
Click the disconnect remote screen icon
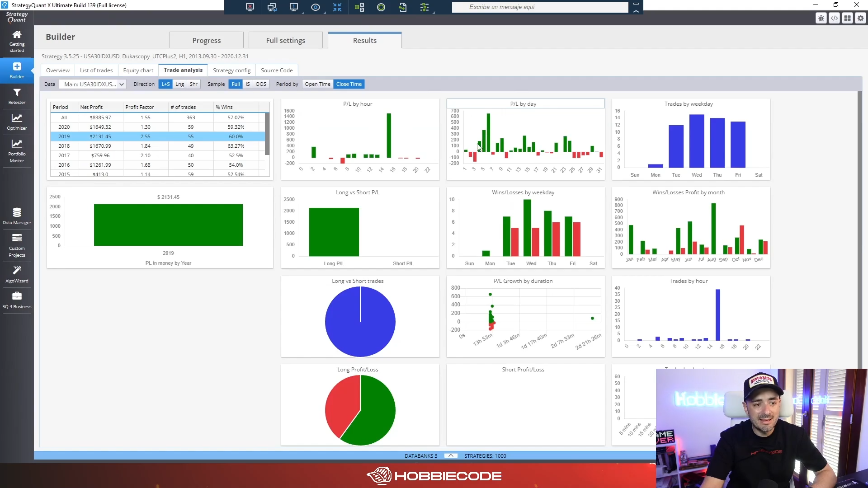coord(250,7)
